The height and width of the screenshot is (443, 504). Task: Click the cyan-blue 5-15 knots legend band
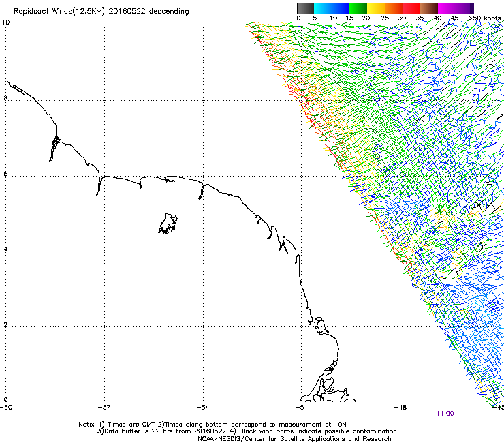click(332, 8)
